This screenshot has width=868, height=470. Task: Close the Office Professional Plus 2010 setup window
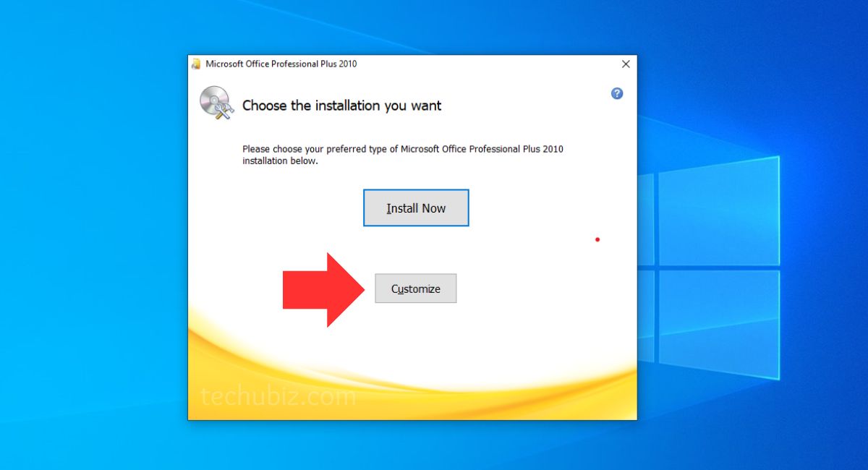[x=626, y=64]
